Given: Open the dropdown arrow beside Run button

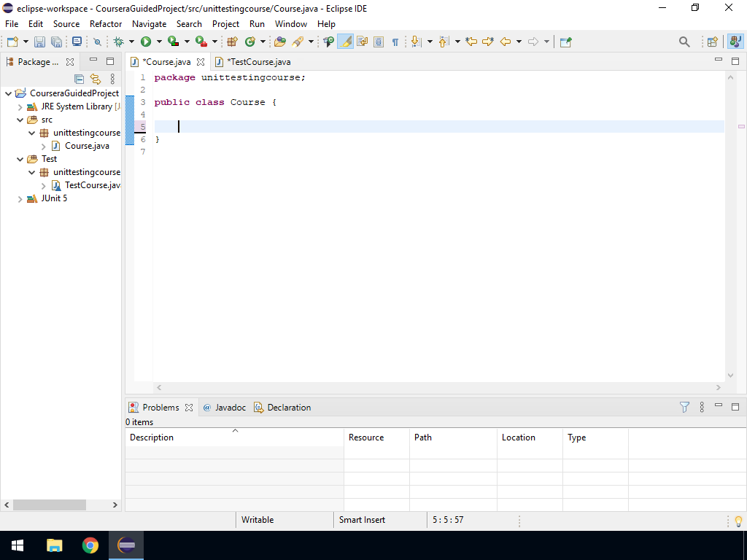Looking at the screenshot, I should coord(159,42).
